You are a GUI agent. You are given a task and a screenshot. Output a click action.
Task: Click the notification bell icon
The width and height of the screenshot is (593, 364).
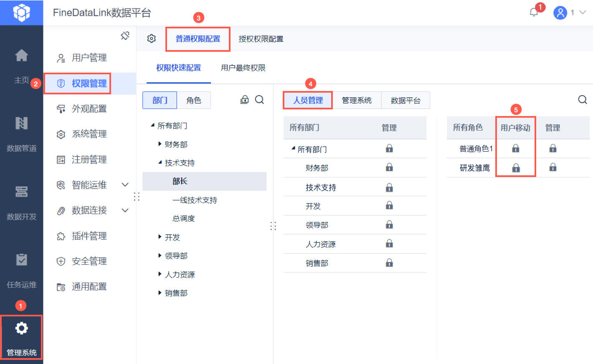click(x=534, y=13)
